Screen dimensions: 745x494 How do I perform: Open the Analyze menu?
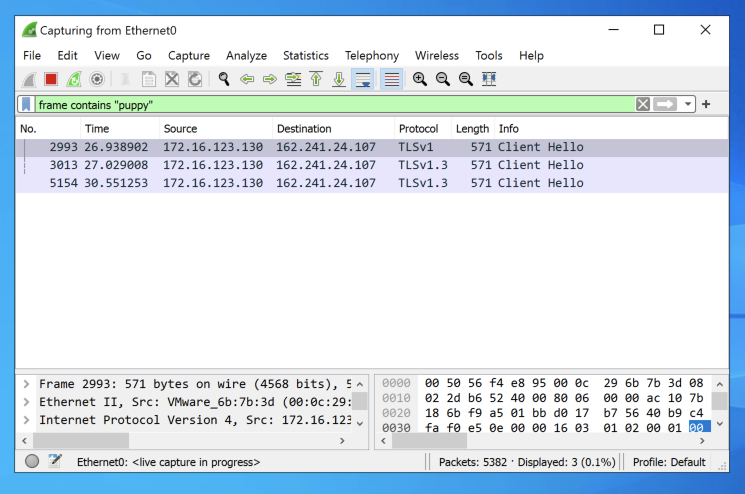click(246, 56)
